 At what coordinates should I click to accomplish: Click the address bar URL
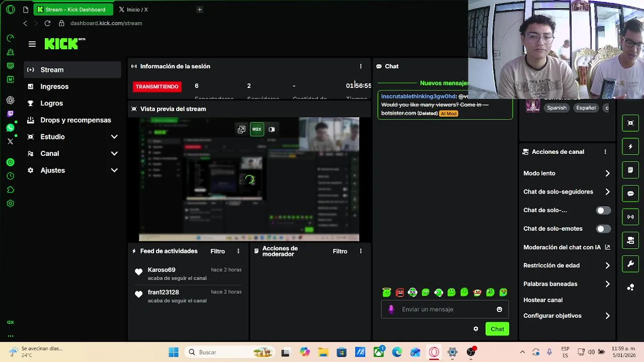click(106, 23)
